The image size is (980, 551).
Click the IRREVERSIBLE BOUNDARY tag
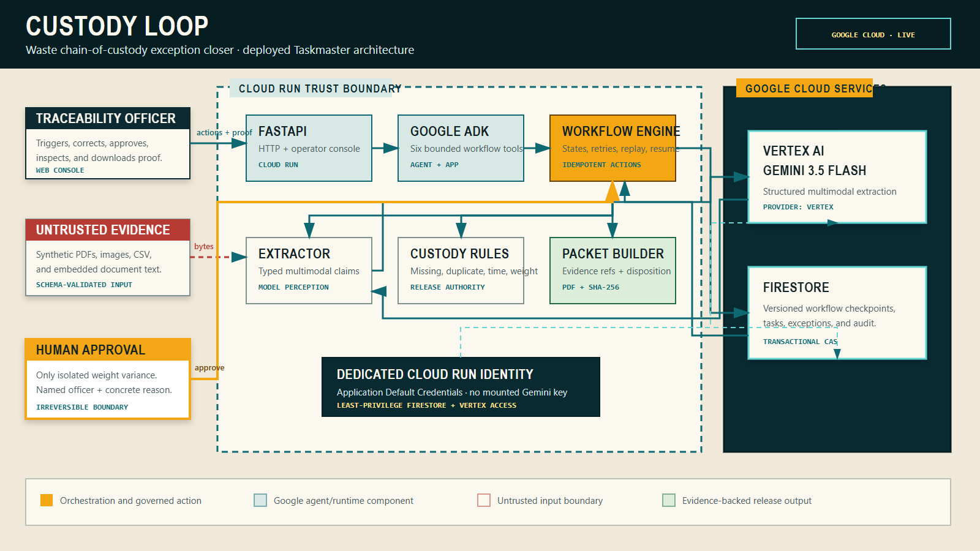pos(82,407)
